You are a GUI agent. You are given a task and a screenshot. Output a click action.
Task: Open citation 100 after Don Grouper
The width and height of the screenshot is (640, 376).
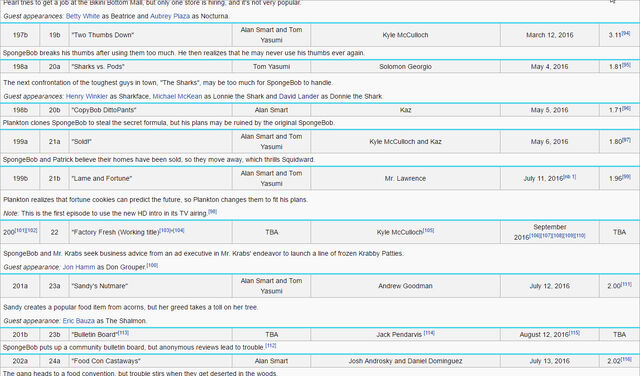coord(152,265)
